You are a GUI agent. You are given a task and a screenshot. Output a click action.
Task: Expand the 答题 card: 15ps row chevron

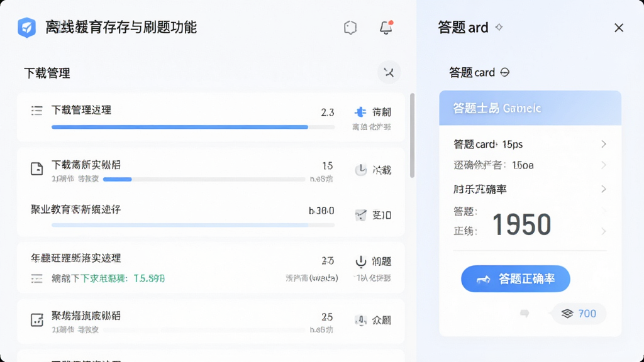[603, 144]
